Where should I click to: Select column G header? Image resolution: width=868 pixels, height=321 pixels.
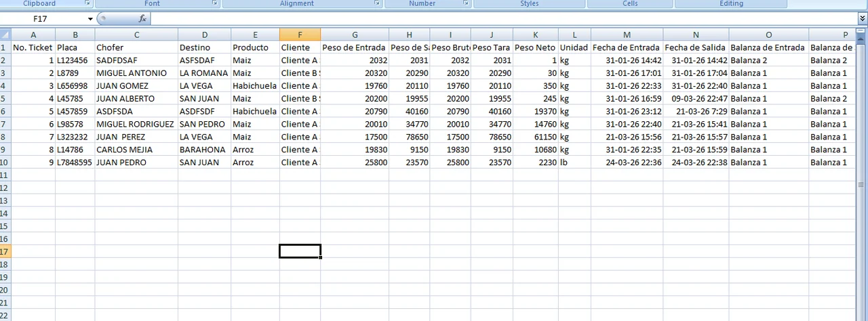(355, 35)
